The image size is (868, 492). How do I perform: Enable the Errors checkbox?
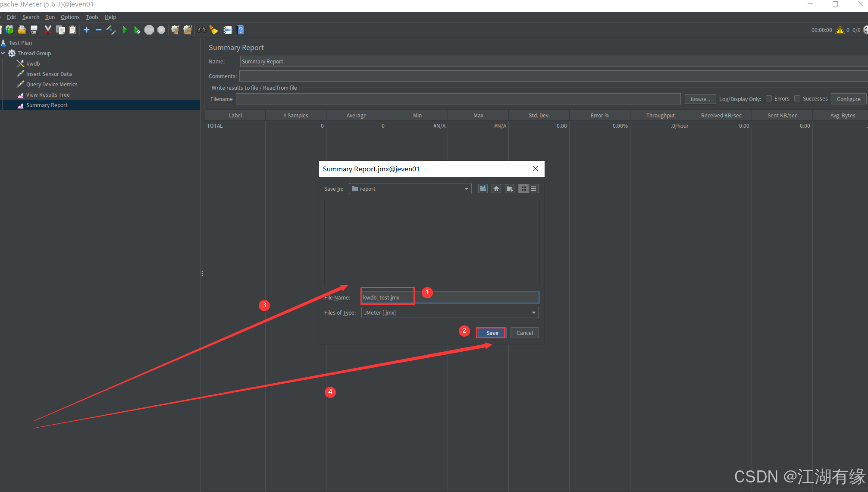tap(769, 98)
